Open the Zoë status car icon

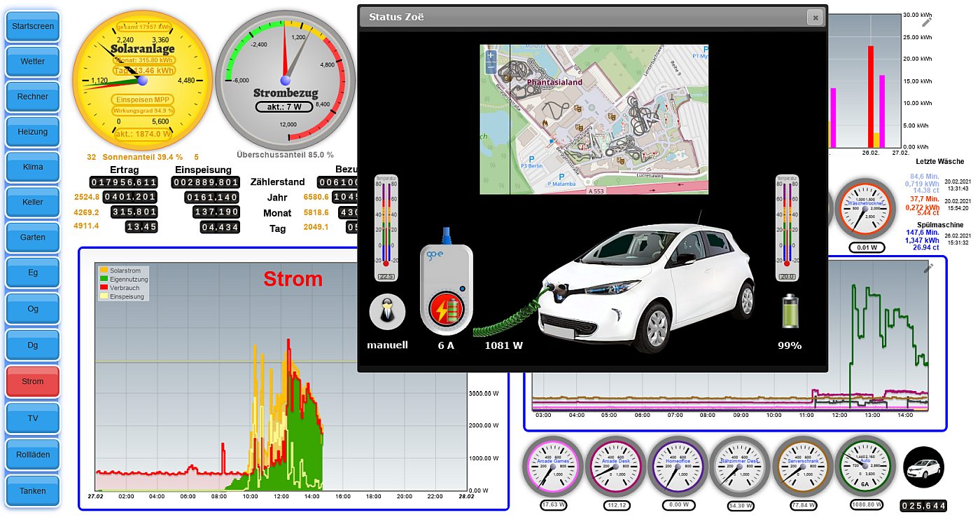click(924, 467)
